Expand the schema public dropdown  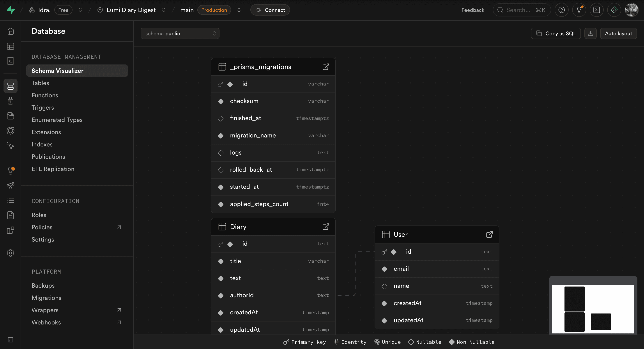(x=180, y=33)
